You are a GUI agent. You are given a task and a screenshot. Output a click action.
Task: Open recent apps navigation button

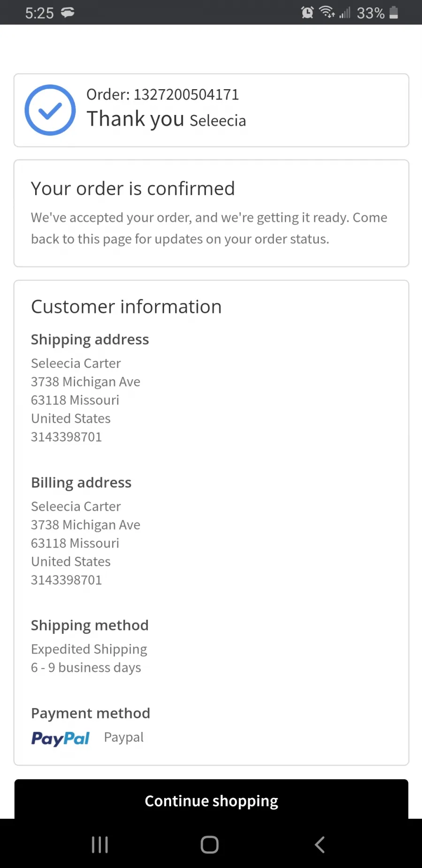(x=100, y=845)
